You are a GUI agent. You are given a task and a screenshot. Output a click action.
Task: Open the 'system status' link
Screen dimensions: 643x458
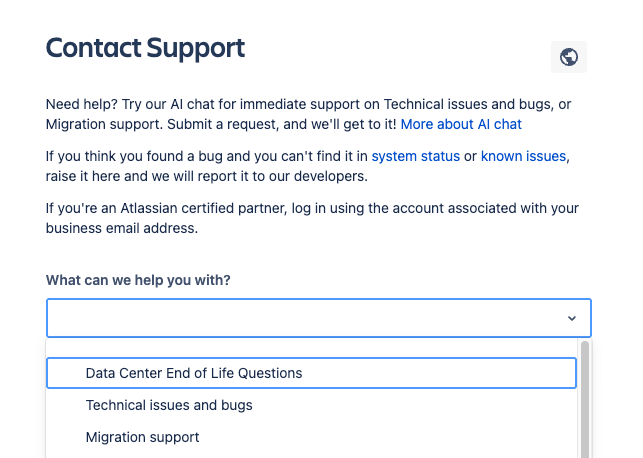[415, 156]
